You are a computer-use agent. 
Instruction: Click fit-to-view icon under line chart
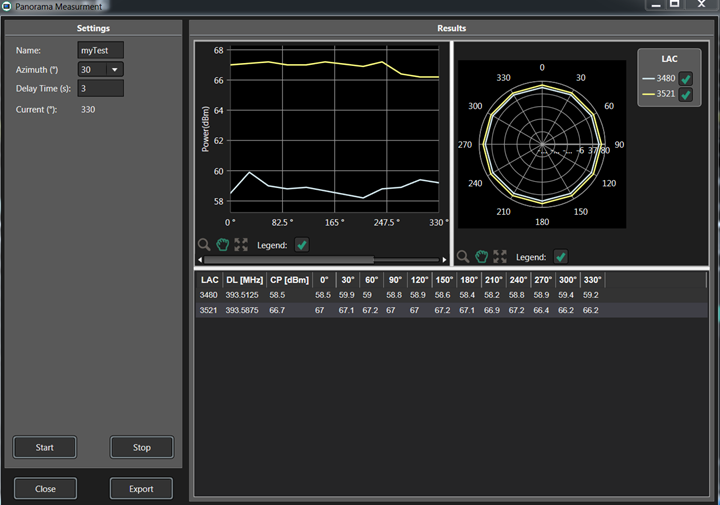[x=241, y=245]
